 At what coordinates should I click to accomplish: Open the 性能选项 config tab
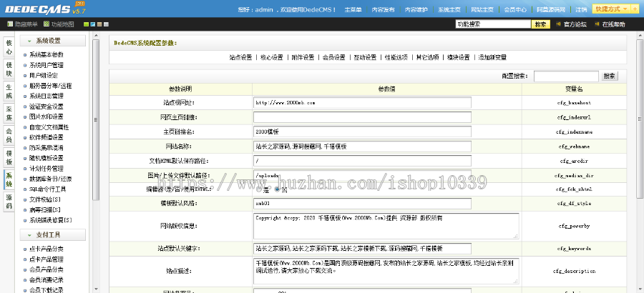click(396, 57)
